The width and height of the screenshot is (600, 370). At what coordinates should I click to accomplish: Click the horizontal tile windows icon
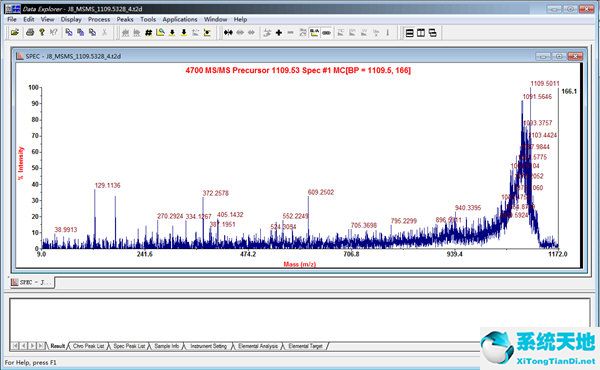point(409,33)
